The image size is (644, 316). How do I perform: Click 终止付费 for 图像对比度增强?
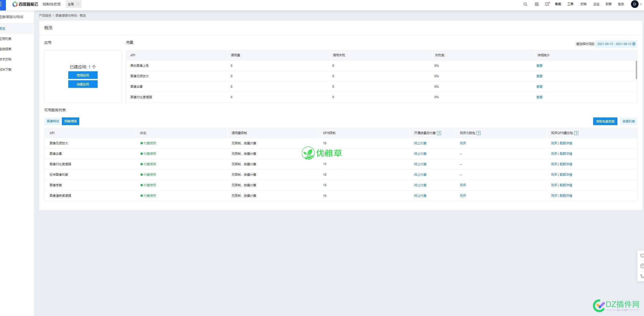[420, 164]
